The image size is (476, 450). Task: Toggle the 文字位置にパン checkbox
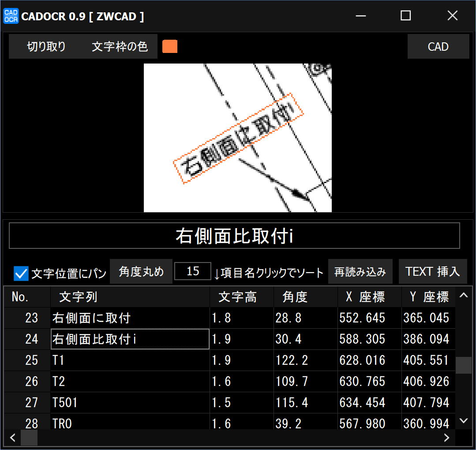pyautogui.click(x=21, y=274)
